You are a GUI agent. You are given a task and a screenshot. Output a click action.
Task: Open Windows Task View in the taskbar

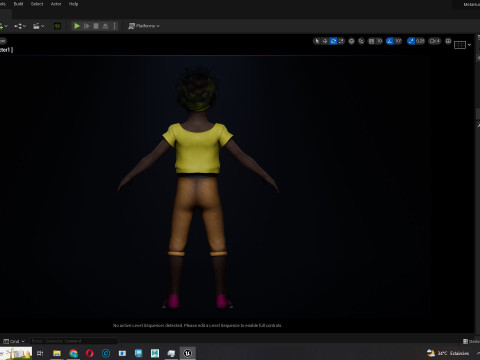coord(40,353)
